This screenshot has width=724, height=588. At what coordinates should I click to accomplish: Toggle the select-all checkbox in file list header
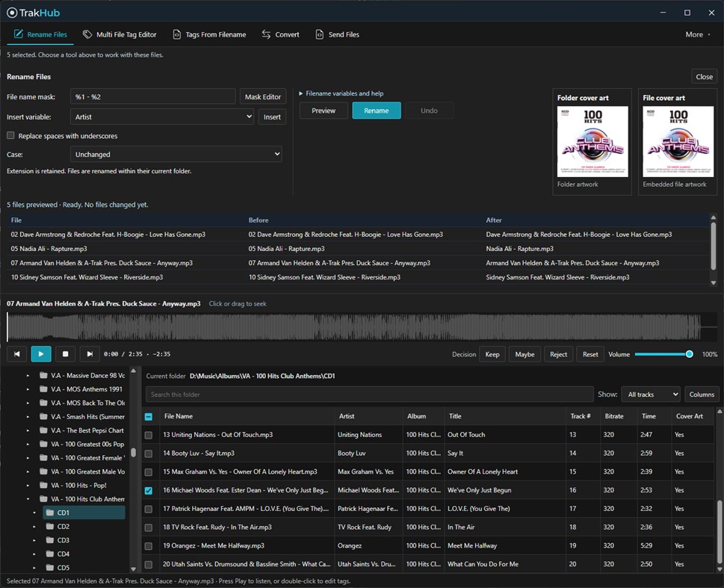(x=149, y=417)
